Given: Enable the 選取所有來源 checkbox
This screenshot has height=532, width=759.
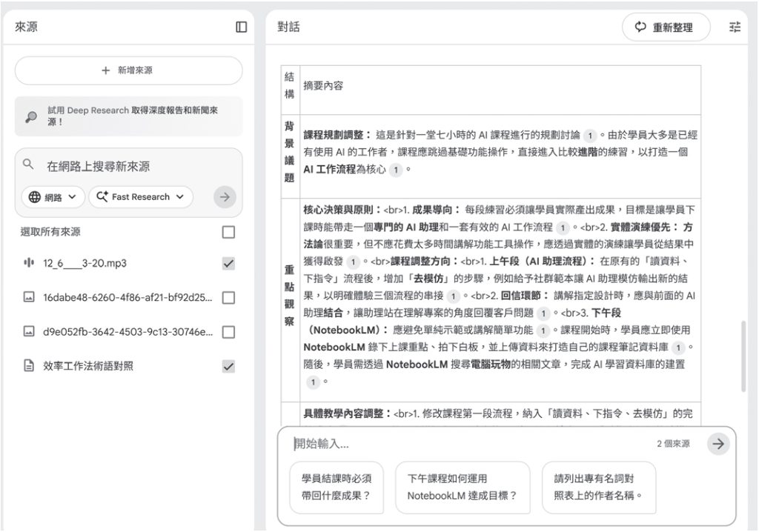Looking at the screenshot, I should click(x=228, y=230).
